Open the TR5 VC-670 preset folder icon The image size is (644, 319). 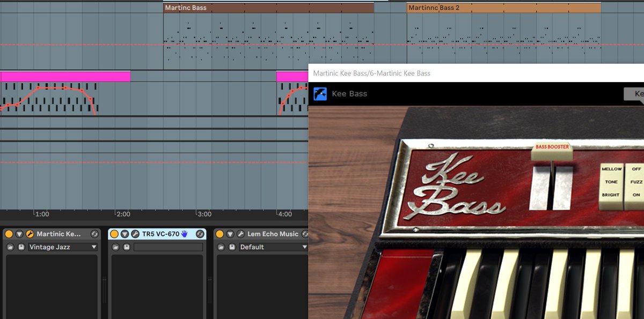pos(115,247)
